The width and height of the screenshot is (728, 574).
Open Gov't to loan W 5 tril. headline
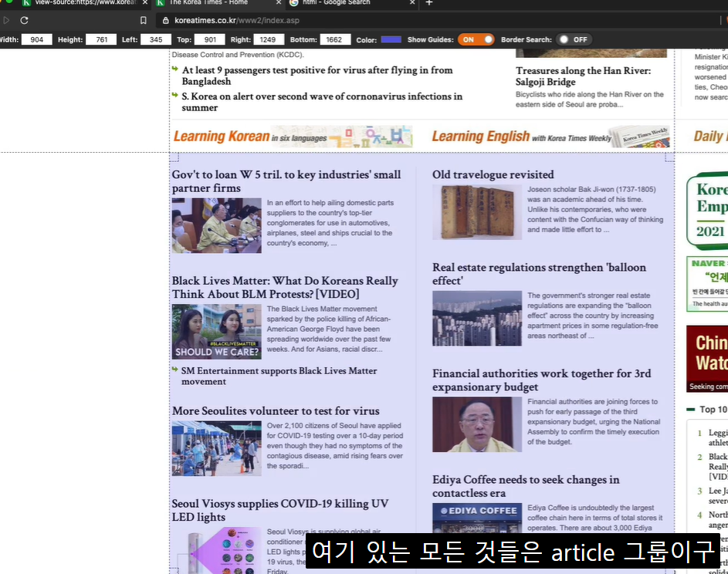click(286, 181)
